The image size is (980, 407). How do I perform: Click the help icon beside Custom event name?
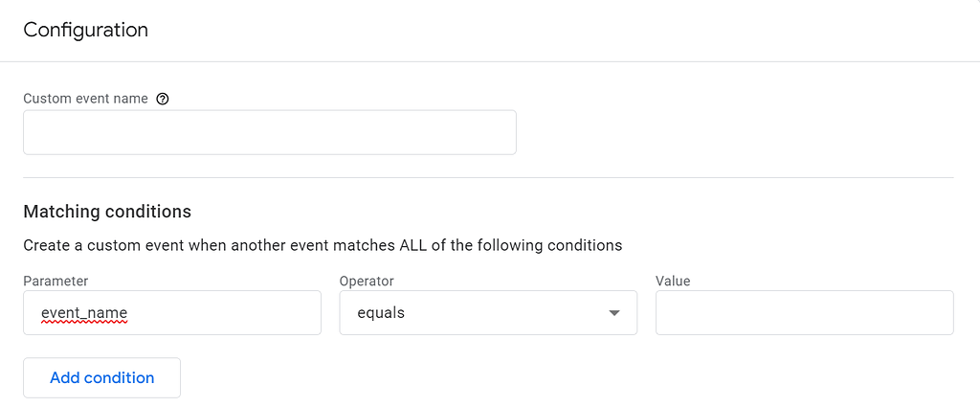click(x=163, y=99)
